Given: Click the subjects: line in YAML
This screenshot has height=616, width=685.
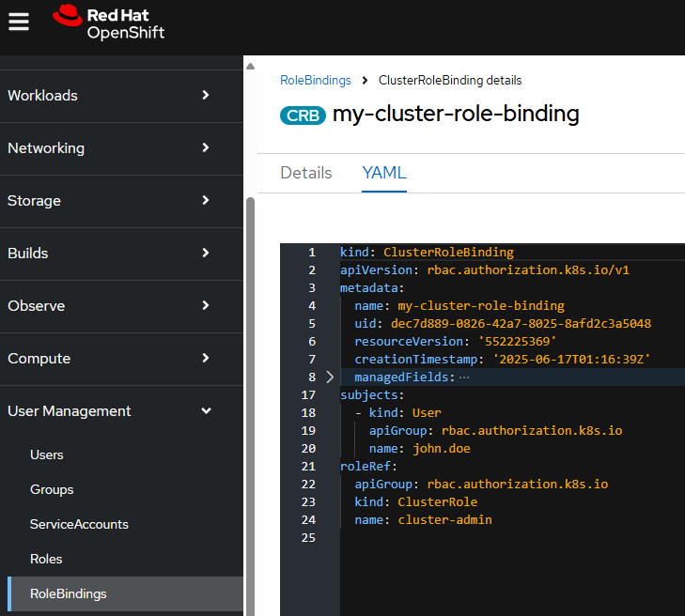Looking at the screenshot, I should [x=372, y=395].
